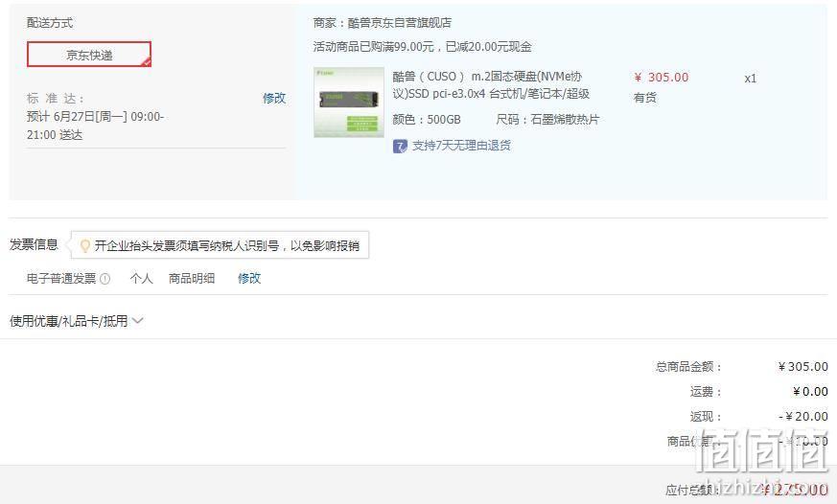Viewport: 837px width, 504px height.
Task: Select 京东快递 delivery method
Action: tap(89, 55)
